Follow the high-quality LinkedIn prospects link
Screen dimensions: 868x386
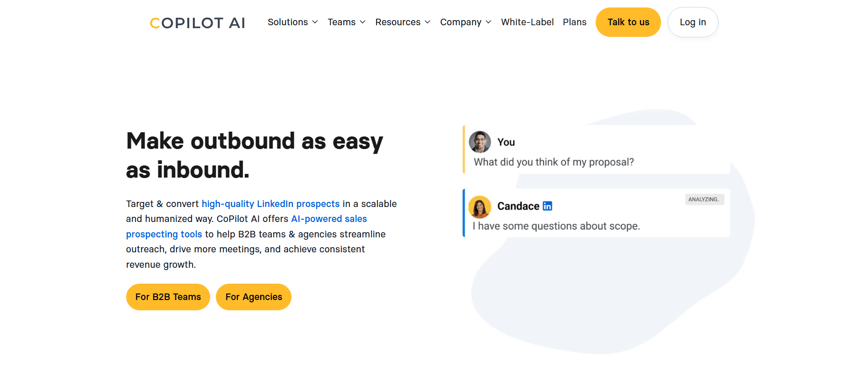pyautogui.click(x=270, y=204)
